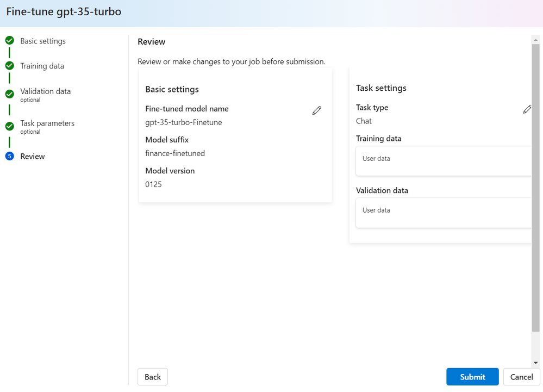Cancel the fine-tune wizard

[x=521, y=377]
